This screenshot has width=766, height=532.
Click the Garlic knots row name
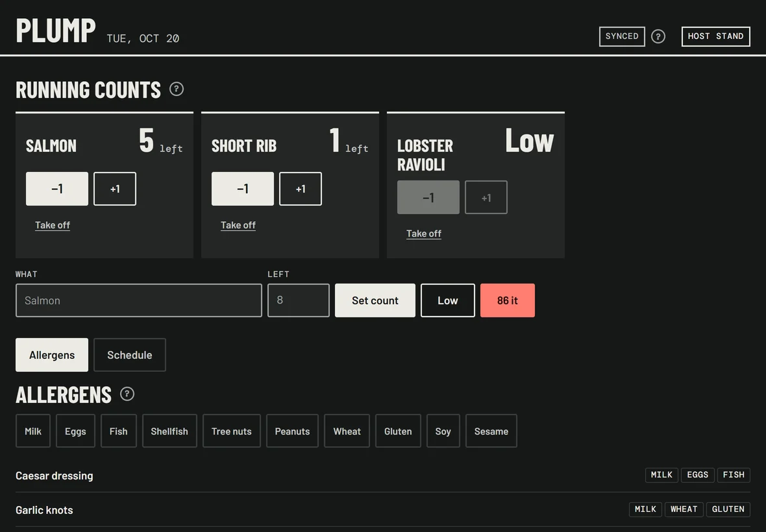[x=44, y=510]
